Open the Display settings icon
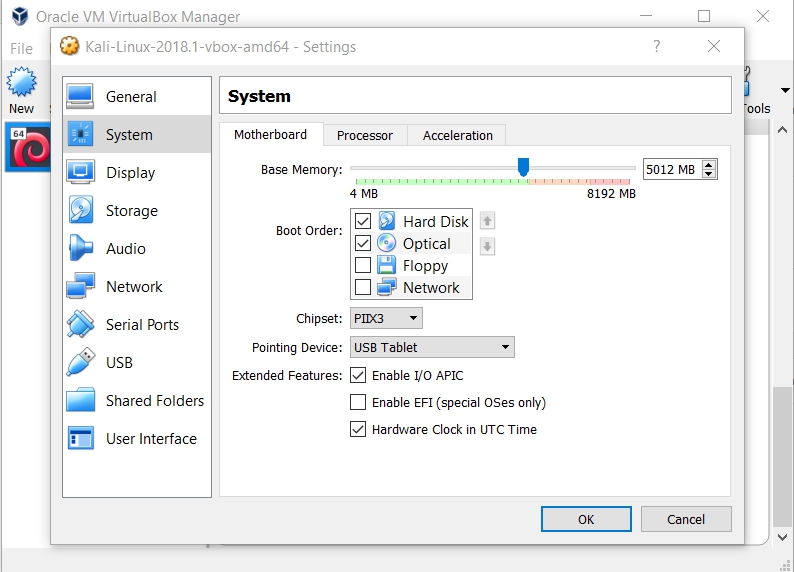 pyautogui.click(x=81, y=173)
